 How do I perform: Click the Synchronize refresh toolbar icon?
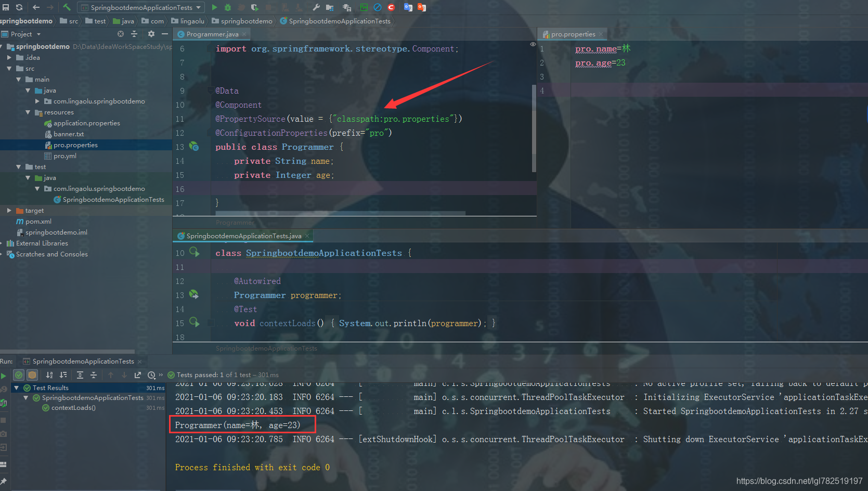click(19, 7)
